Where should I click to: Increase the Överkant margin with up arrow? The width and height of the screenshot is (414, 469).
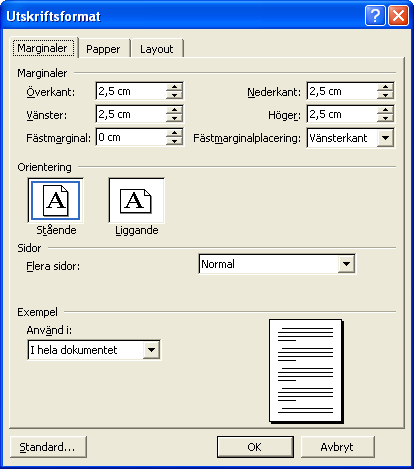174,87
